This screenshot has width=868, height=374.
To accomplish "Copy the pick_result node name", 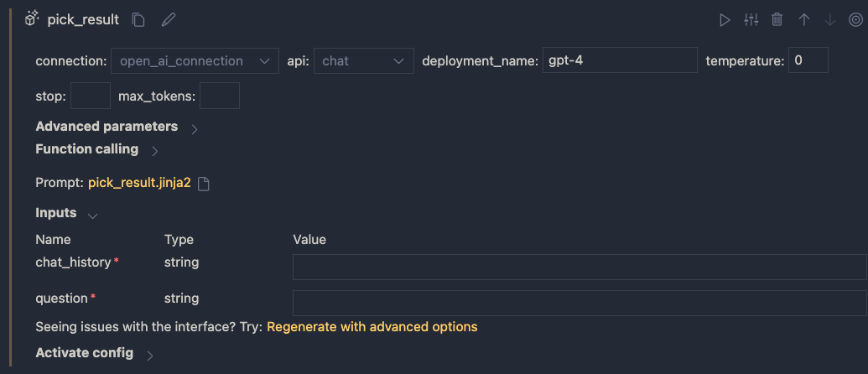I will coord(138,19).
